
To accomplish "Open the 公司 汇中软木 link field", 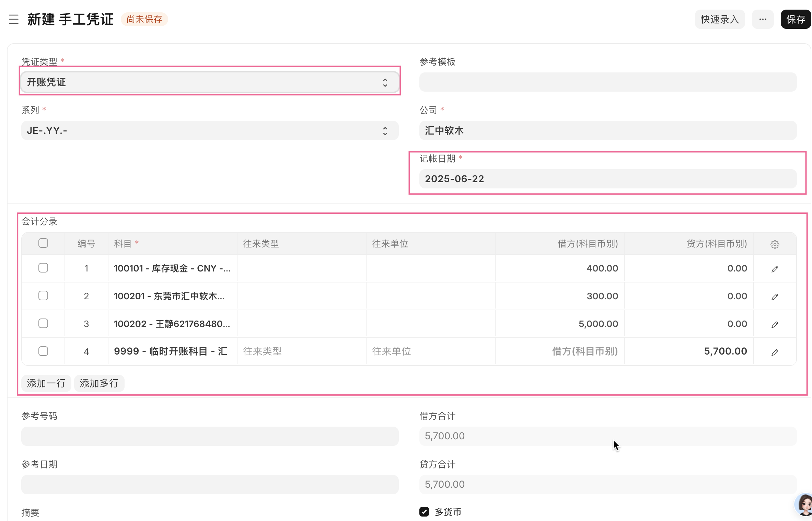I will [607, 130].
